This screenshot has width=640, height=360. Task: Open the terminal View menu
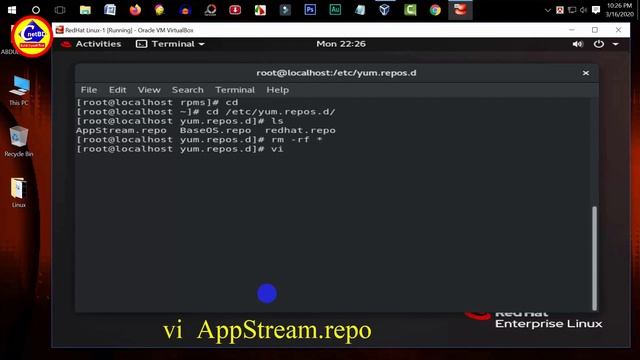(x=149, y=90)
